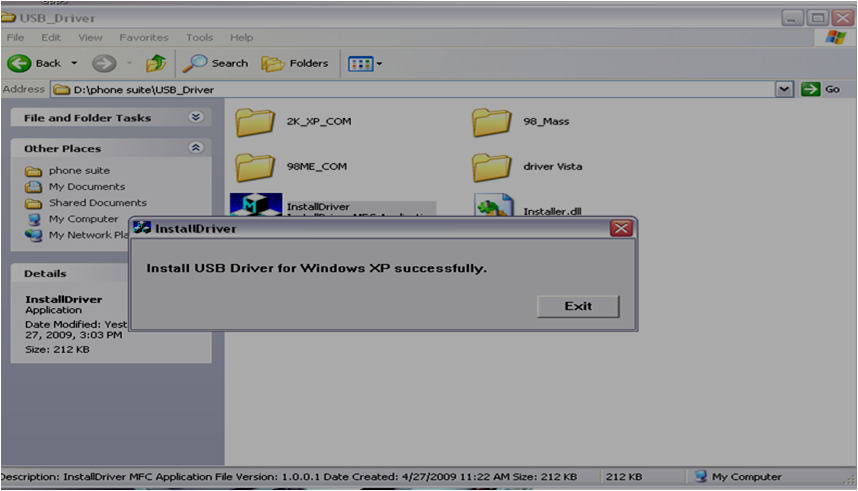Expand the File and Folder Tasks panel
The image size is (858, 491).
[x=196, y=117]
